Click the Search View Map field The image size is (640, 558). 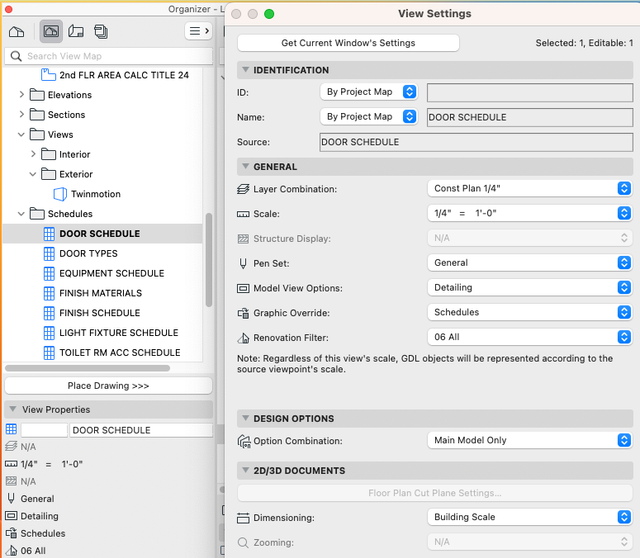pos(110,56)
